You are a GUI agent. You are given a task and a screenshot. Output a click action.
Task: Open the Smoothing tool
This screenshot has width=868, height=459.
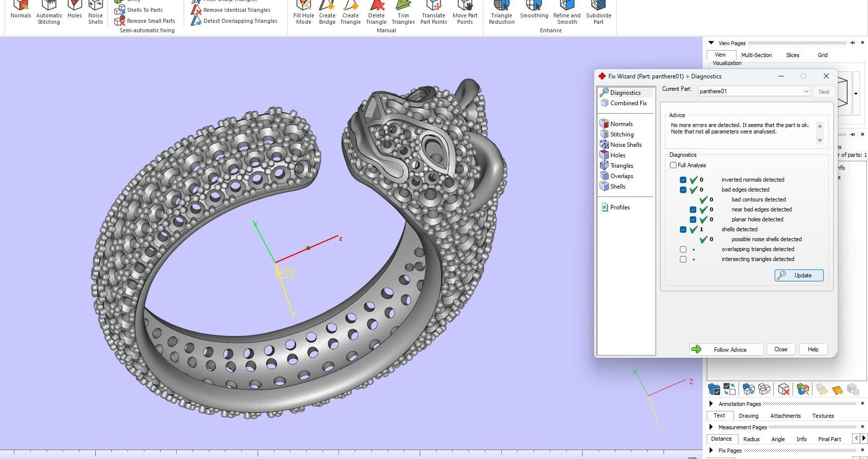pos(534,10)
